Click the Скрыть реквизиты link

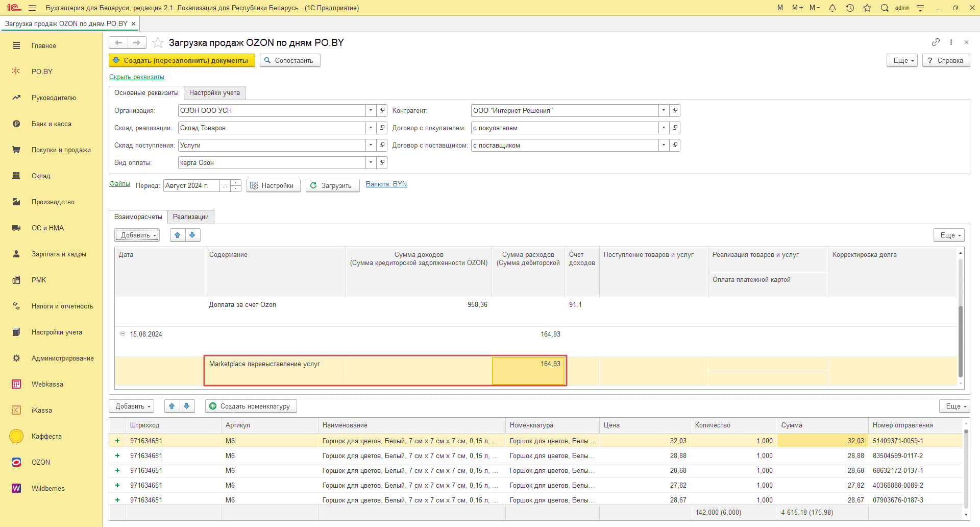coord(137,77)
